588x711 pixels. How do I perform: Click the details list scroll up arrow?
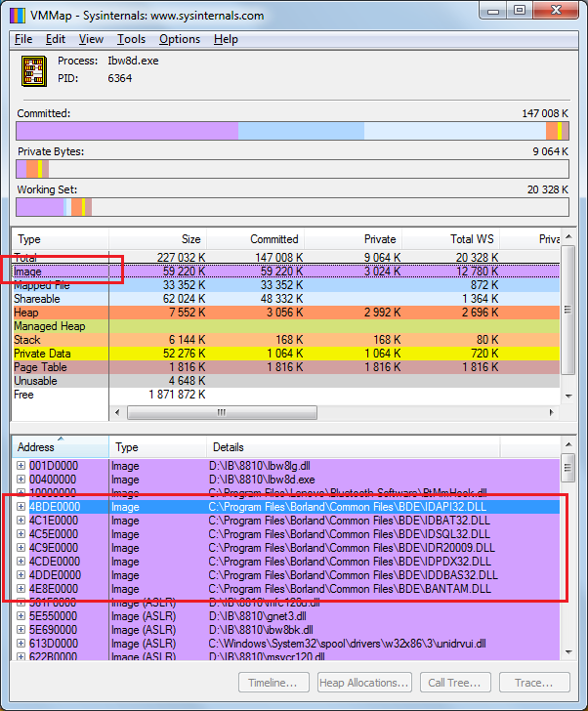pyautogui.click(x=568, y=444)
